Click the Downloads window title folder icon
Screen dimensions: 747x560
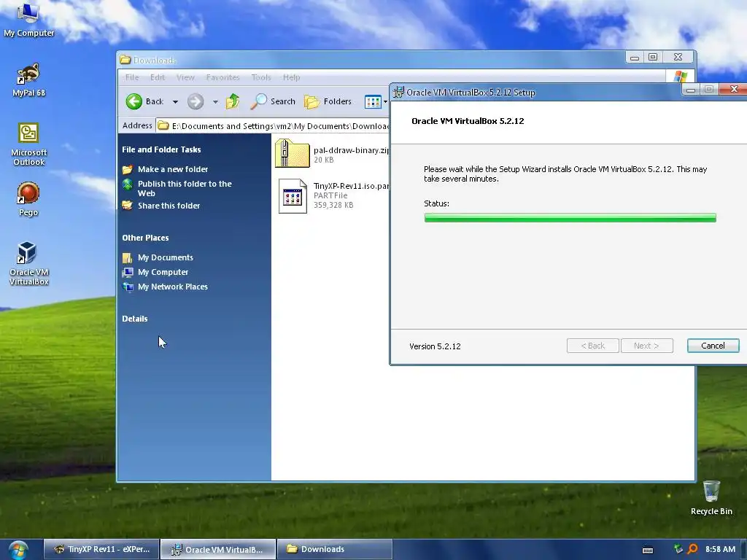pyautogui.click(x=125, y=60)
